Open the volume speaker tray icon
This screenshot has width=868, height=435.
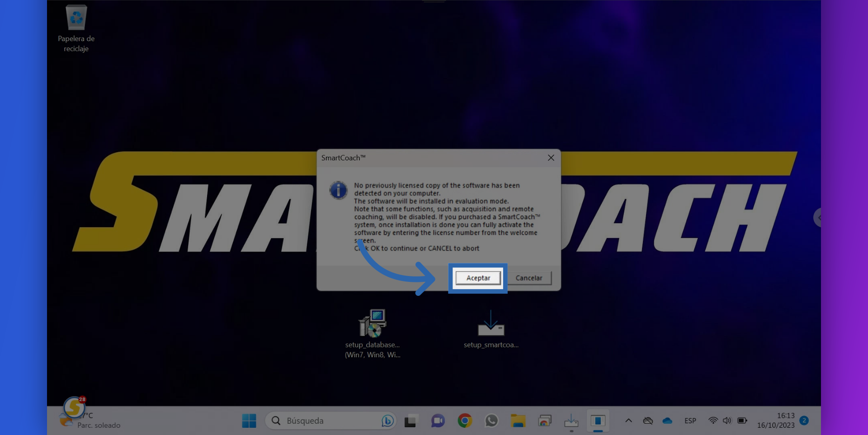click(727, 421)
